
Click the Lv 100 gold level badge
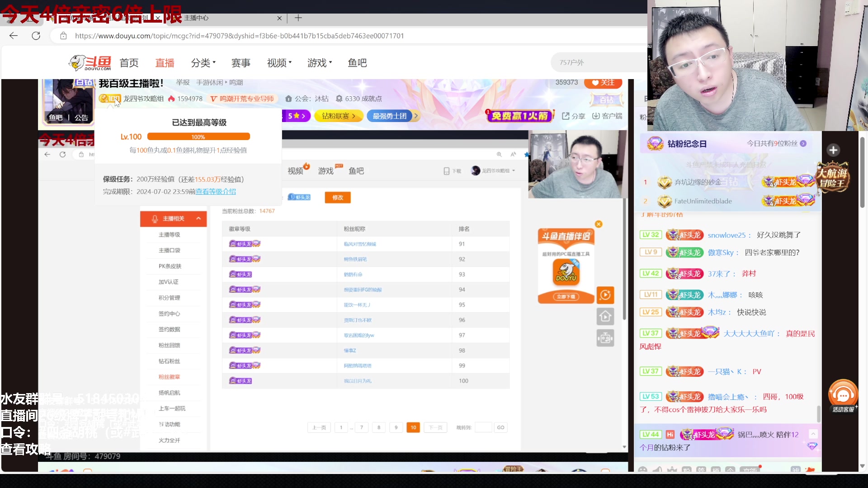(110, 99)
